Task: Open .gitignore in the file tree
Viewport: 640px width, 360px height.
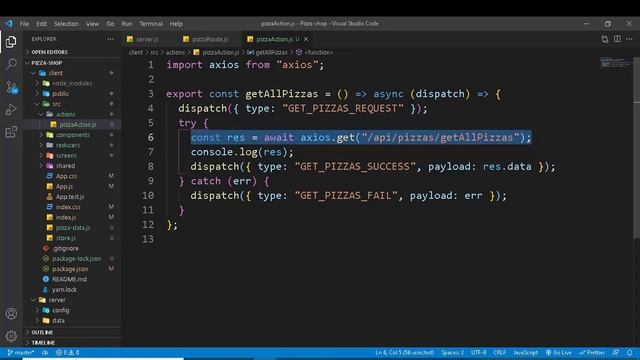Action: pos(65,248)
